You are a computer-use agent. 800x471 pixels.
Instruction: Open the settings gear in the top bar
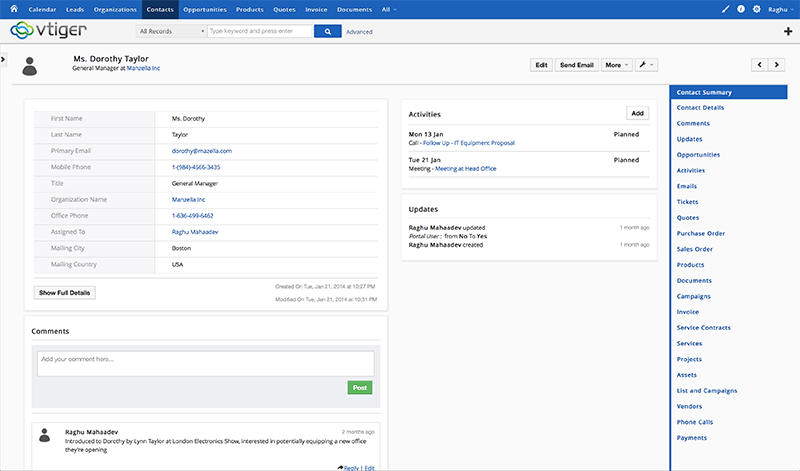pyautogui.click(x=756, y=9)
